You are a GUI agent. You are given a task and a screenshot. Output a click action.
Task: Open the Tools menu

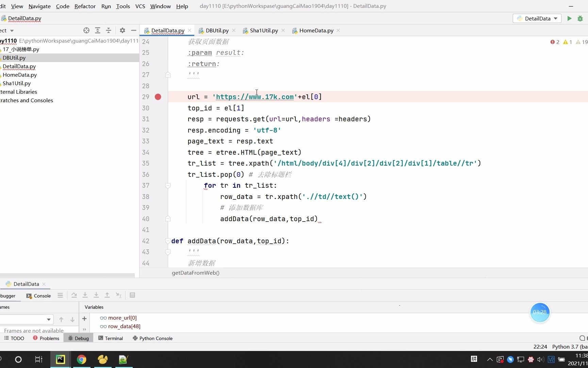point(123,6)
